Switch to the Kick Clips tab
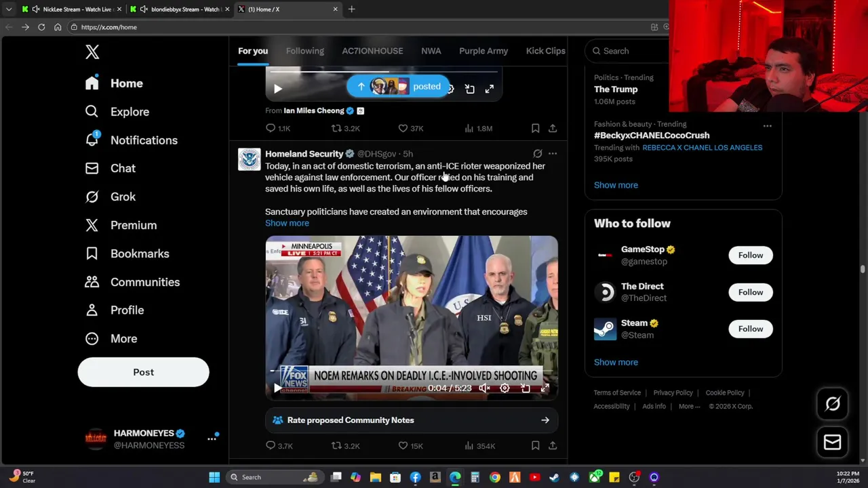 click(546, 51)
